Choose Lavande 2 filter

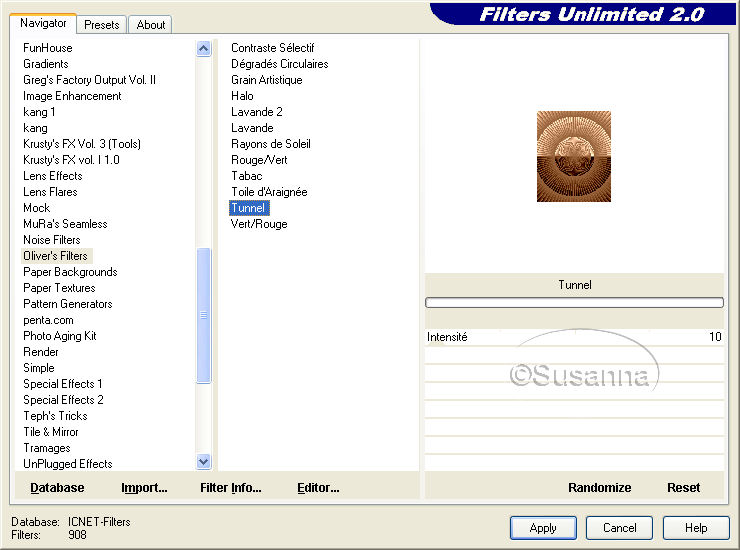(x=257, y=112)
